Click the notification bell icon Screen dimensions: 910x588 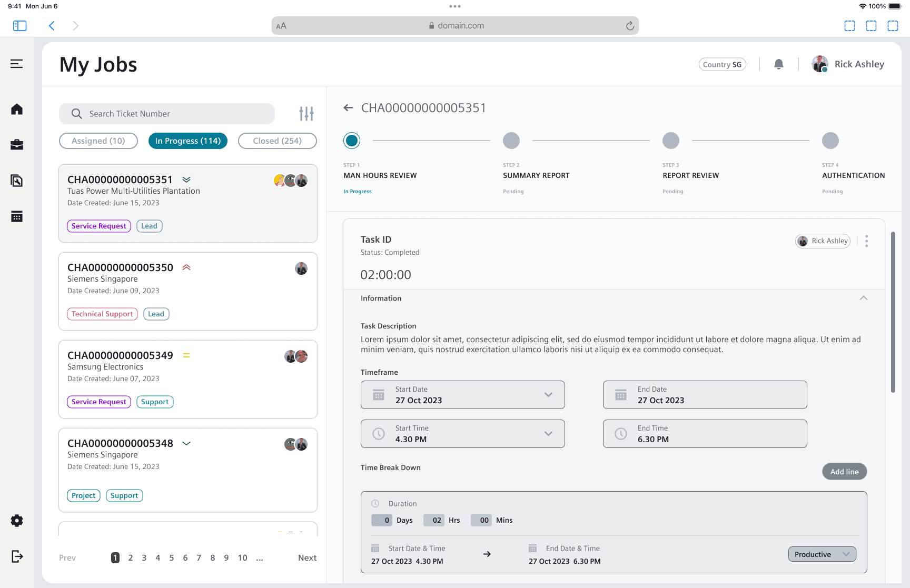point(779,64)
